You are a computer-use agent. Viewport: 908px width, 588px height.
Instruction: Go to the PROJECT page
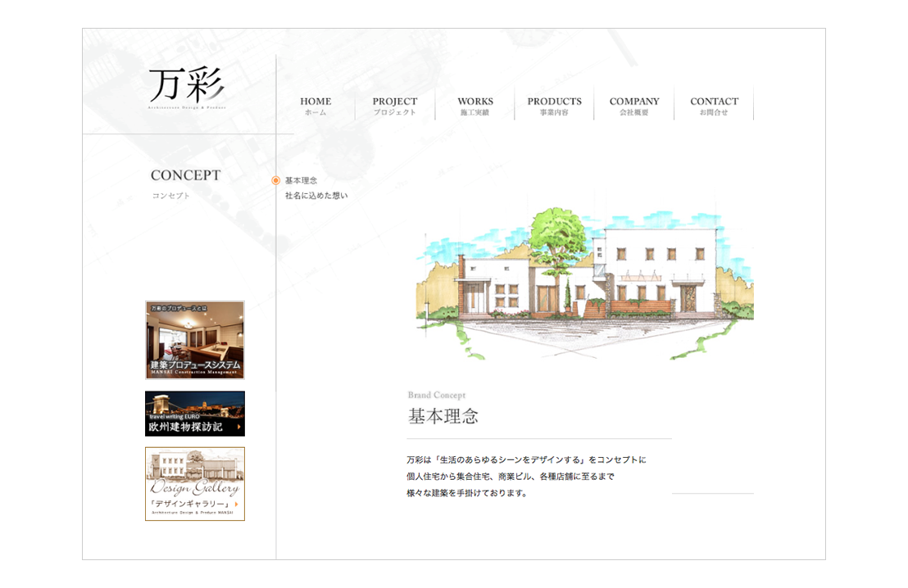click(395, 106)
